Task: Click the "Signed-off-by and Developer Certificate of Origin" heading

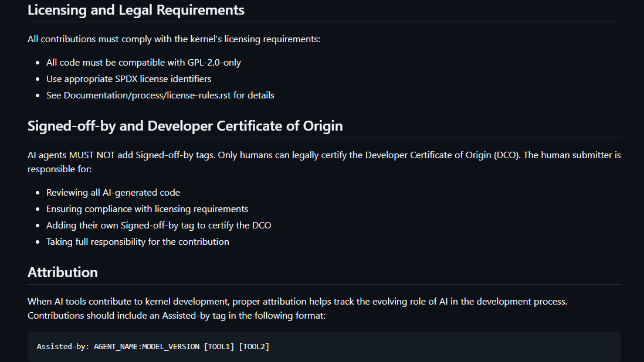Action: [x=185, y=126]
